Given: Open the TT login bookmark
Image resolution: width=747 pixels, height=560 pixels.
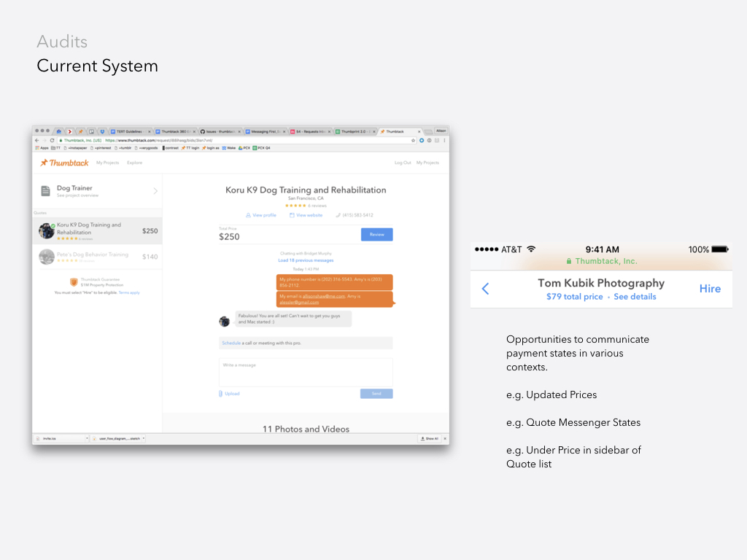Looking at the screenshot, I should point(190,148).
